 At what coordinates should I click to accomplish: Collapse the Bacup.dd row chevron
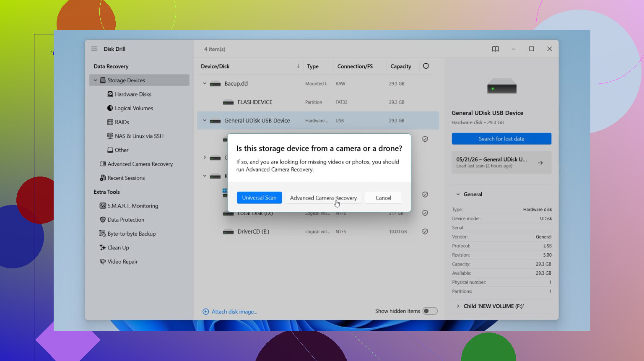pyautogui.click(x=205, y=83)
